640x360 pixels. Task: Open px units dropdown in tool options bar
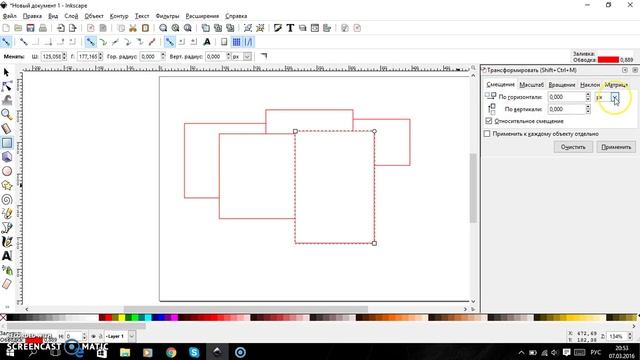[x=247, y=57]
